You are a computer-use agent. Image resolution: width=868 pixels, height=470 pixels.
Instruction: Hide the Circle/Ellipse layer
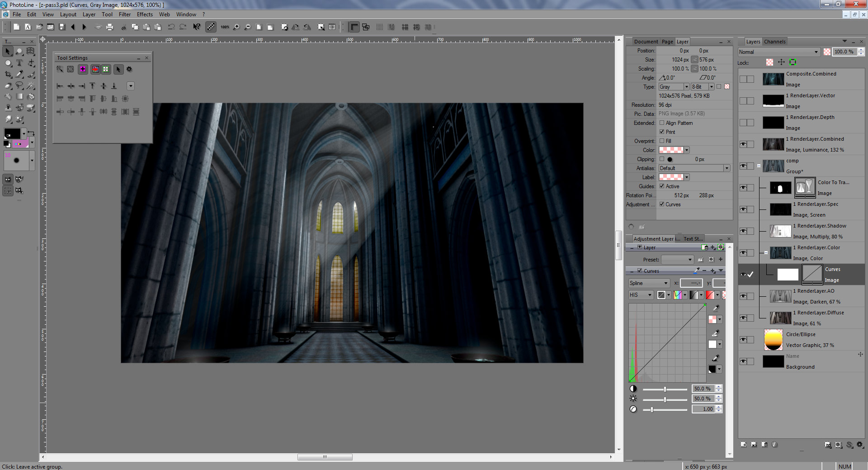click(x=743, y=340)
